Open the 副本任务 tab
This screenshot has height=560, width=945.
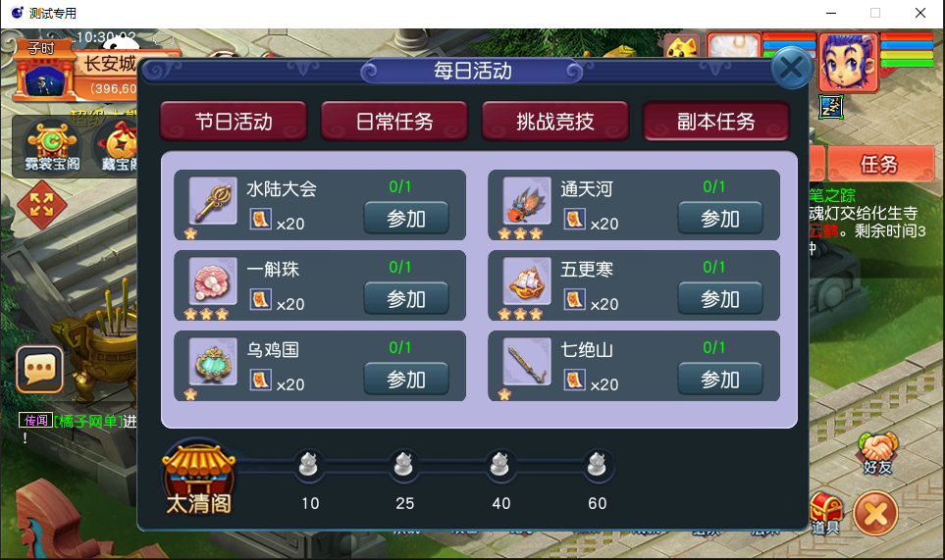(x=716, y=122)
